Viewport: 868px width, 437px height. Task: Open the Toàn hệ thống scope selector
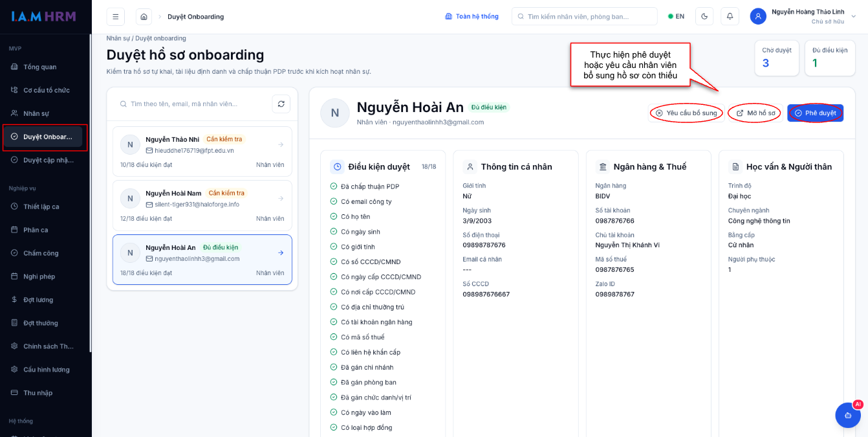(472, 16)
